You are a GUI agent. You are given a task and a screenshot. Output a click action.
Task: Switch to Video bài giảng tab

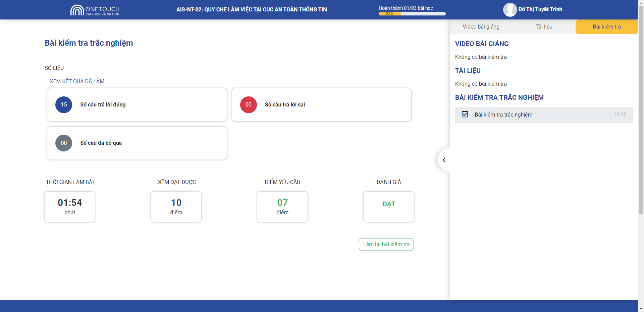tap(481, 27)
